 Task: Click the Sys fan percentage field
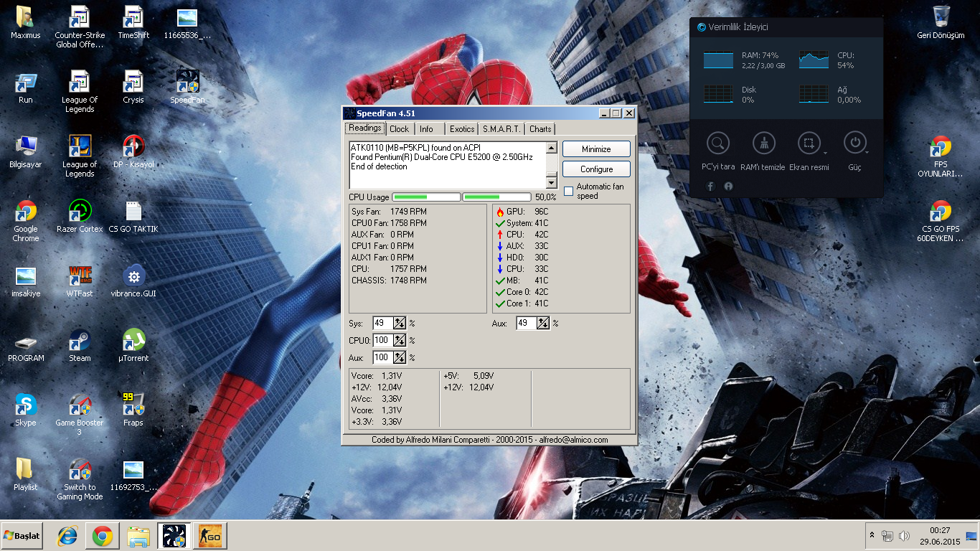coord(382,324)
